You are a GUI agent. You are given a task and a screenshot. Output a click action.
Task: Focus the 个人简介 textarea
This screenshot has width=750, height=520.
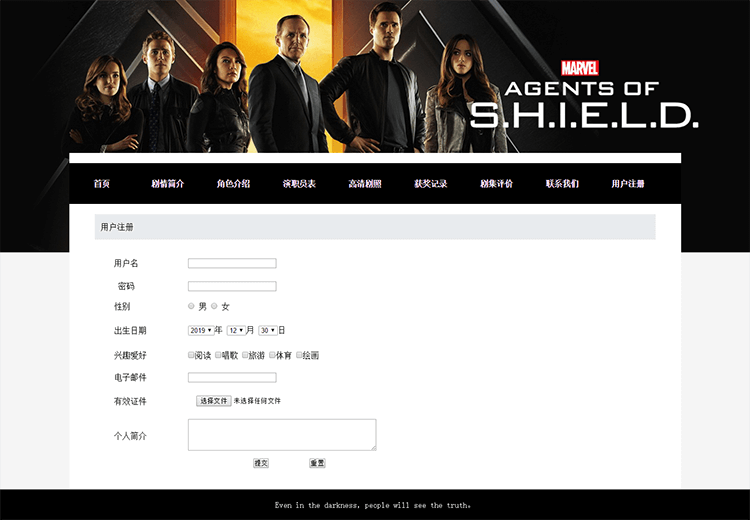[282, 435]
